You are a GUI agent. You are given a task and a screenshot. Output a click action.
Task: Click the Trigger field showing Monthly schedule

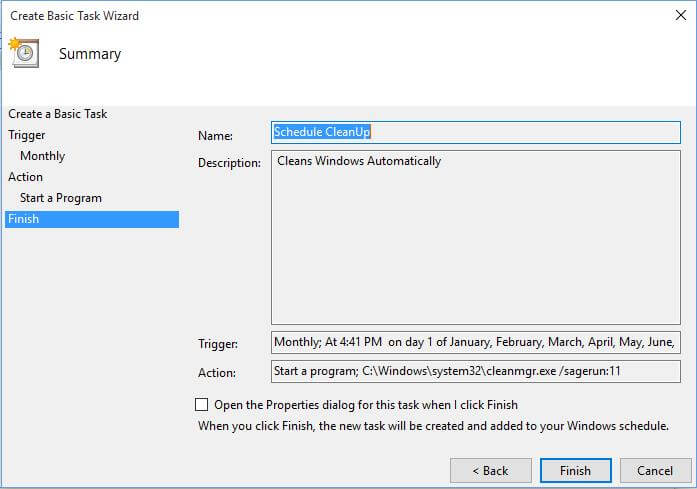click(x=476, y=342)
